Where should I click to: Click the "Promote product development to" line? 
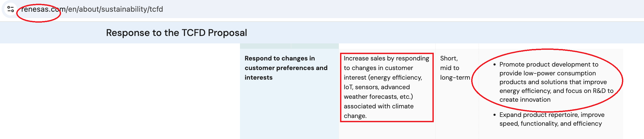[x=549, y=64]
